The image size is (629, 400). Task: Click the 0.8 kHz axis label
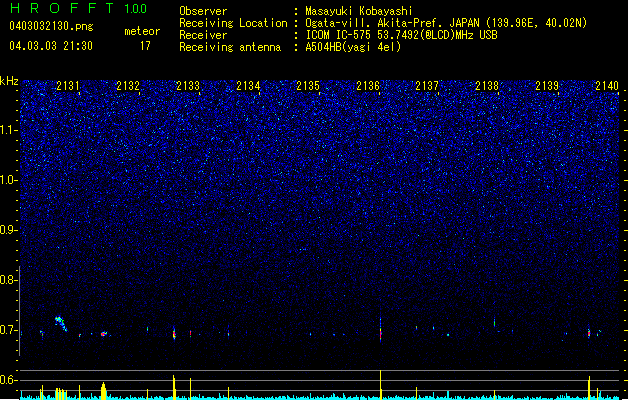[9, 280]
